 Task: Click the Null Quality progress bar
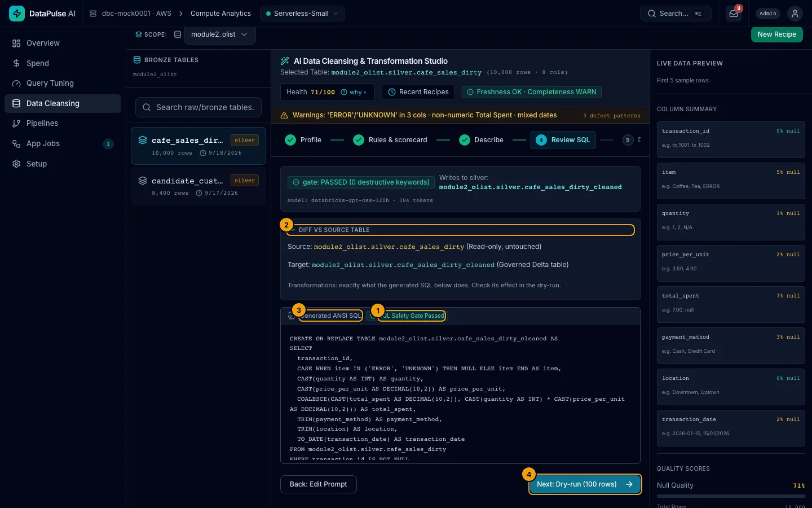pos(731,496)
